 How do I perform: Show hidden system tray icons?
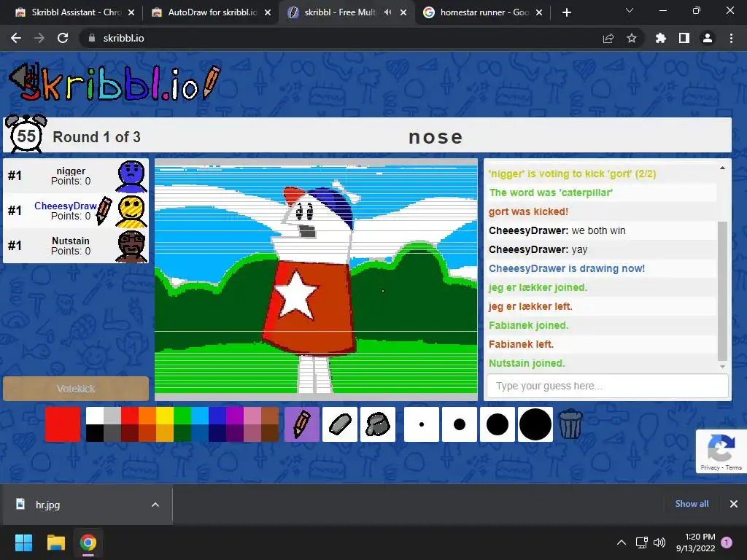[x=622, y=542]
